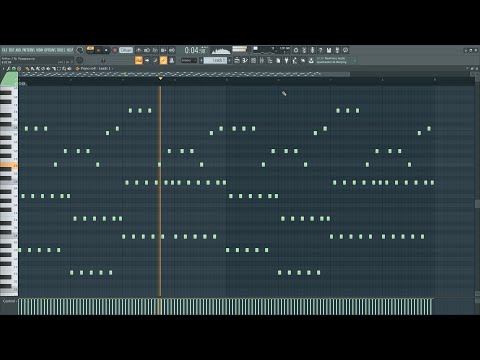The height and width of the screenshot is (360, 480).
Task: Open the OPTIONS menu
Action: [50, 50]
